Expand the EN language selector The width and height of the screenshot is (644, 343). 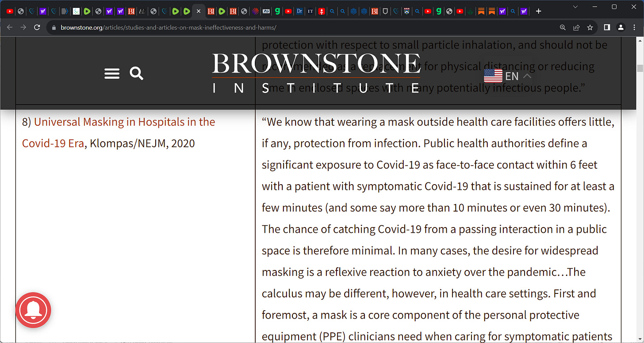507,76
